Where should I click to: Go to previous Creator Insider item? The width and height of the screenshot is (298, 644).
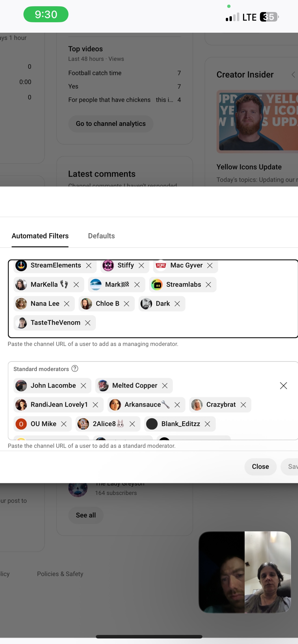[293, 74]
